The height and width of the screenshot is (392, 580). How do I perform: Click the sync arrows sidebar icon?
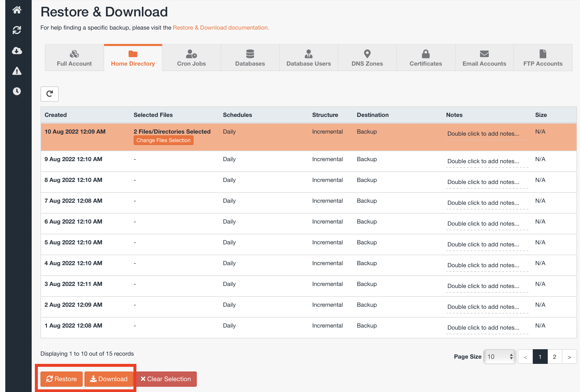tap(17, 30)
